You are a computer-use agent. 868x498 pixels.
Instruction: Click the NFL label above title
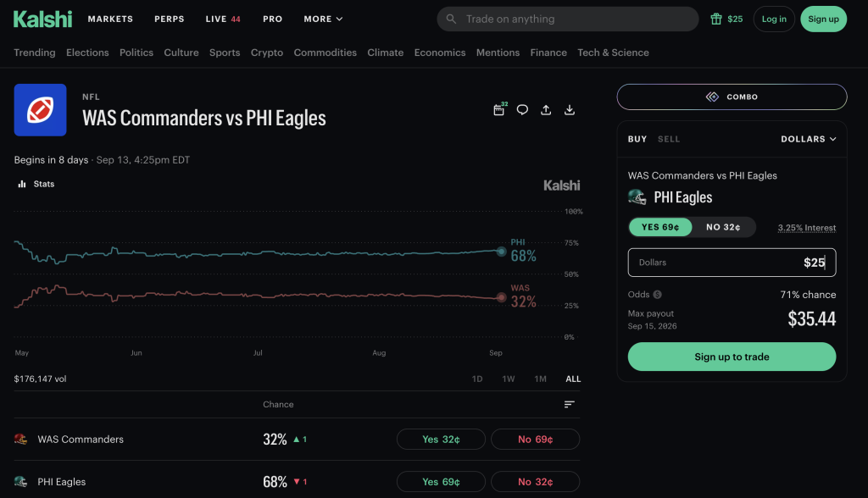[91, 97]
